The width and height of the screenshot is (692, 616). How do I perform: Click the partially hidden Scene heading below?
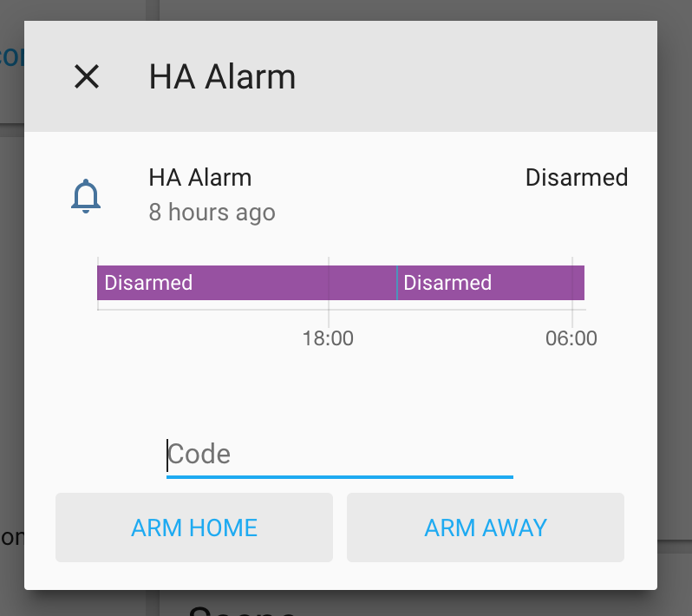click(243, 608)
